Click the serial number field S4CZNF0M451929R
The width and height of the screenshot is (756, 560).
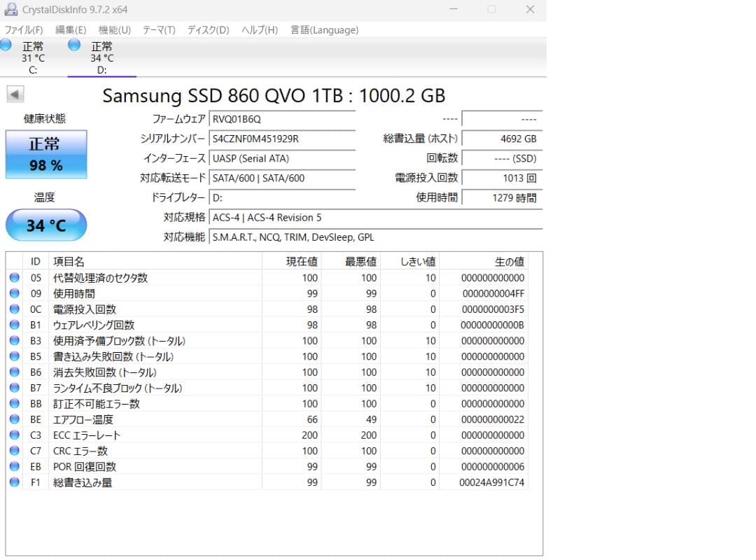(282, 139)
